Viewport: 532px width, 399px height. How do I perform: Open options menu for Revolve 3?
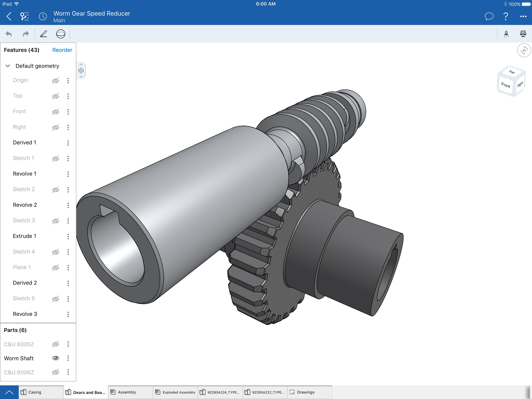tap(68, 314)
